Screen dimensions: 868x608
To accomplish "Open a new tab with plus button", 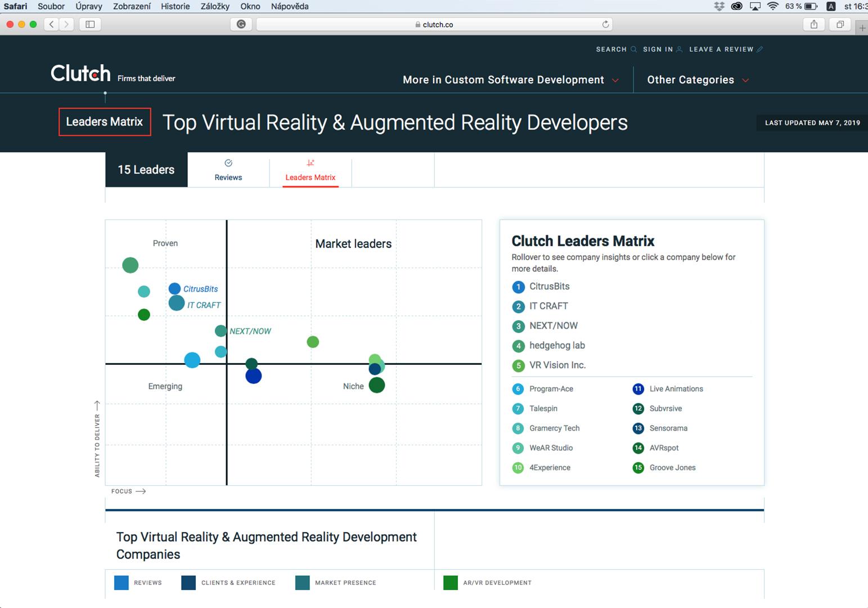I will tap(862, 28).
